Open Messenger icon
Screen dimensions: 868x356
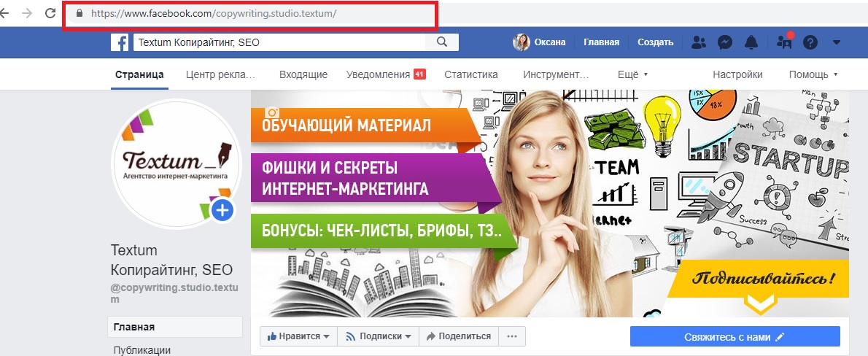point(725,42)
